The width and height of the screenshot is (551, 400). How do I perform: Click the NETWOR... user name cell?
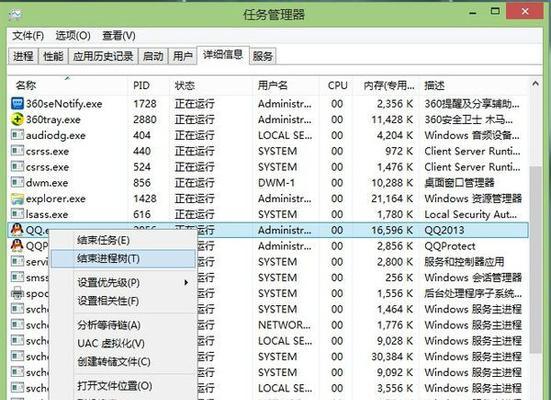pyautogui.click(x=284, y=325)
